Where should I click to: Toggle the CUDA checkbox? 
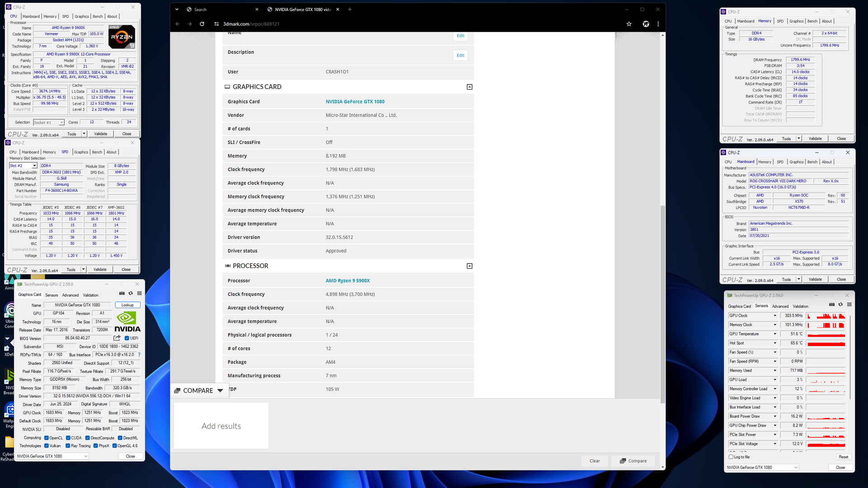[68, 438]
